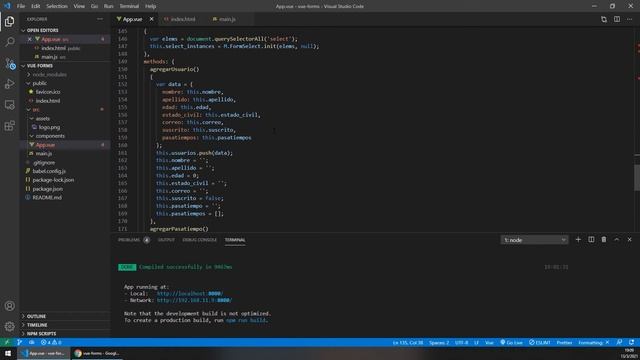Open the Accounts menu icon
The height and width of the screenshot is (360, 640).
[9, 306]
